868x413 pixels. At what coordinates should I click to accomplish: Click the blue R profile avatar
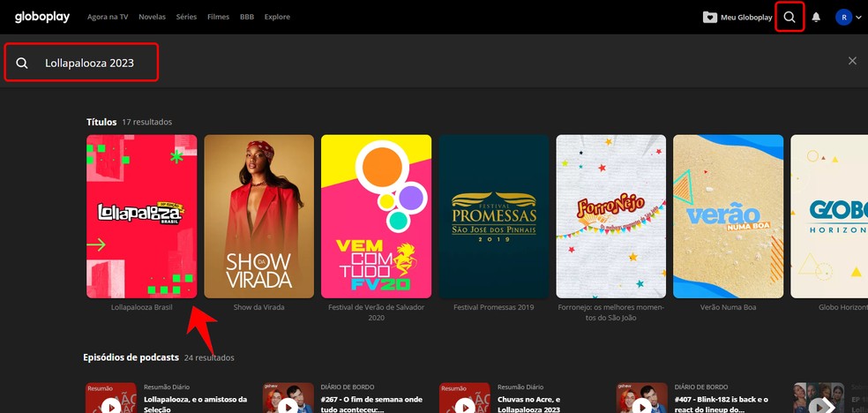coord(843,17)
